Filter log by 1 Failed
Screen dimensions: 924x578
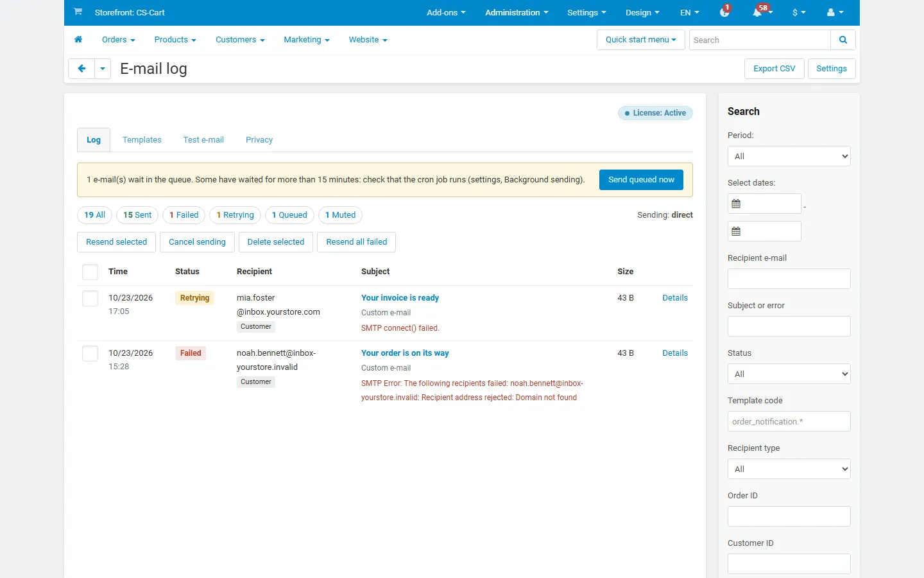pos(184,215)
